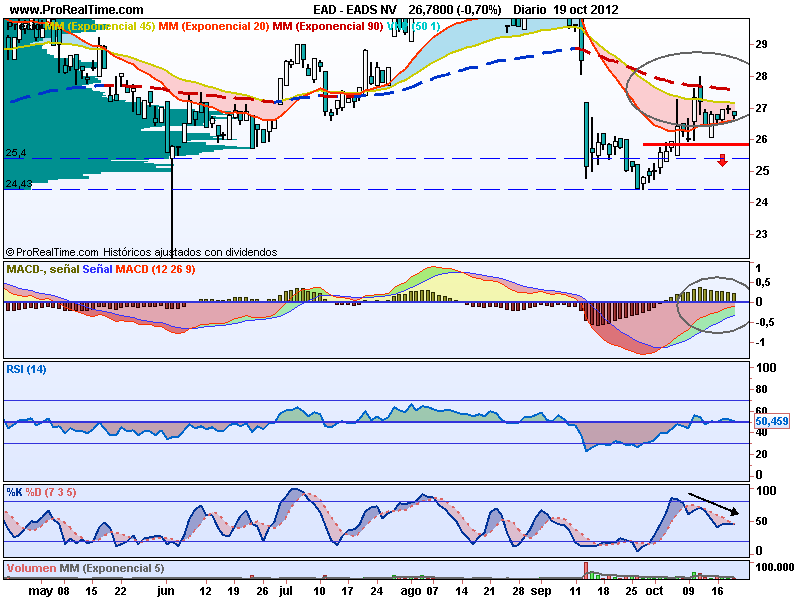This screenshot has width=800, height=600.
Task: Click the Diario timeframe label in header
Action: [530, 9]
